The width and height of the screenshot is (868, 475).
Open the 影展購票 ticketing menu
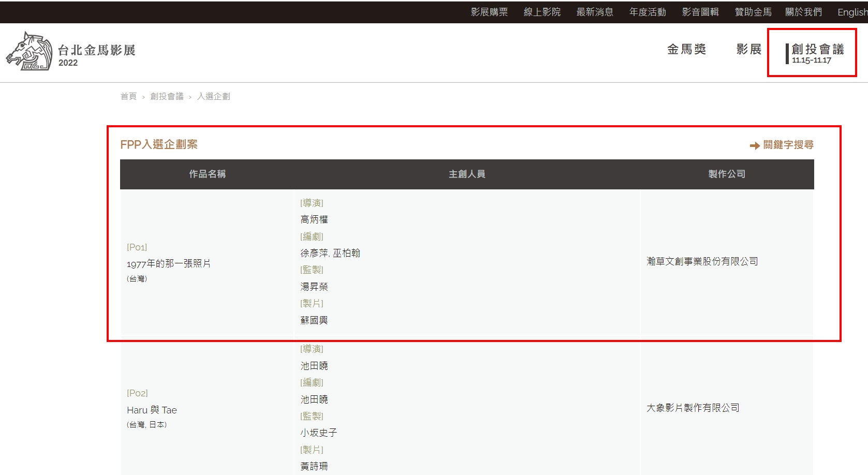(x=489, y=11)
